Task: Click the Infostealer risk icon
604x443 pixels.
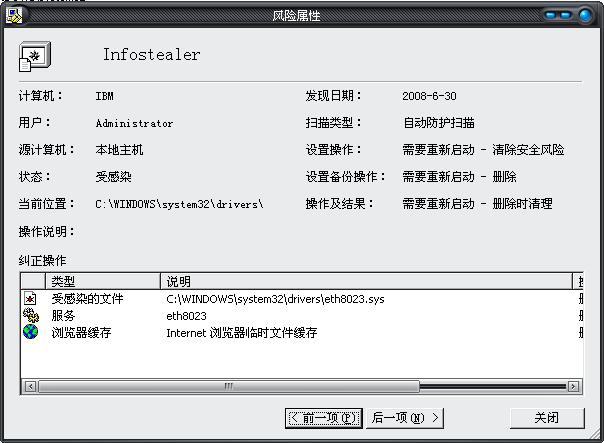Action: tap(35, 57)
